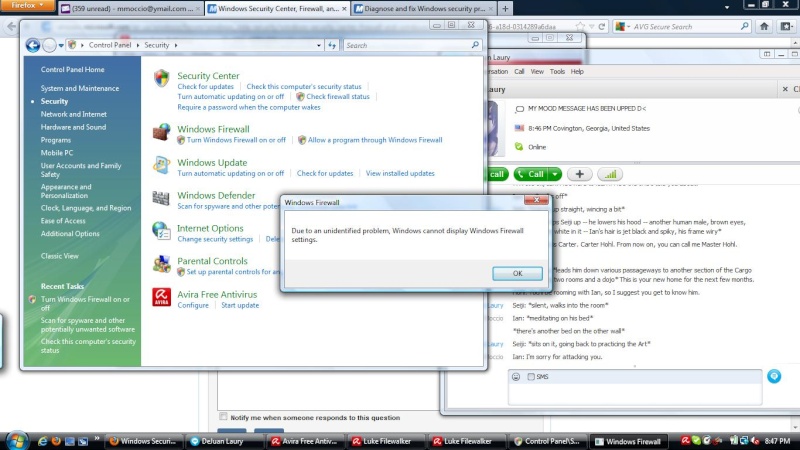The height and width of the screenshot is (450, 800).
Task: Open the recent pages dropdown next to forward button
Action: coord(61,45)
